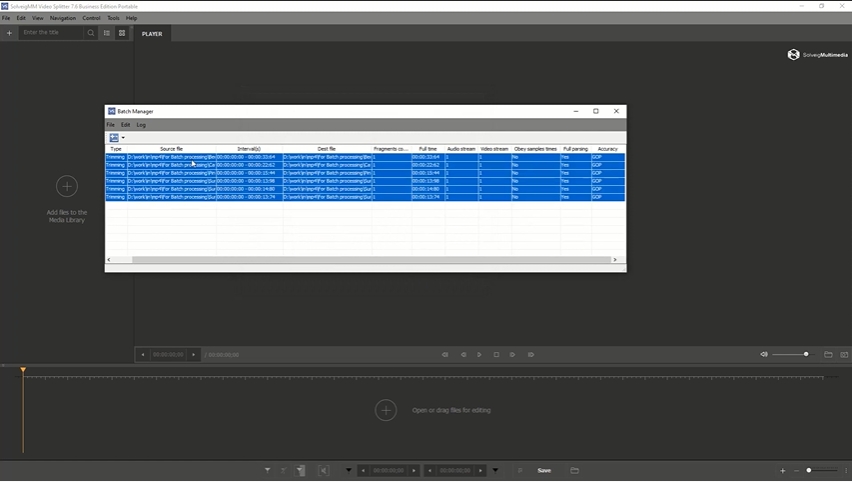Click Batch Manager scroll left arrow
The image size is (852, 482).
[109, 260]
